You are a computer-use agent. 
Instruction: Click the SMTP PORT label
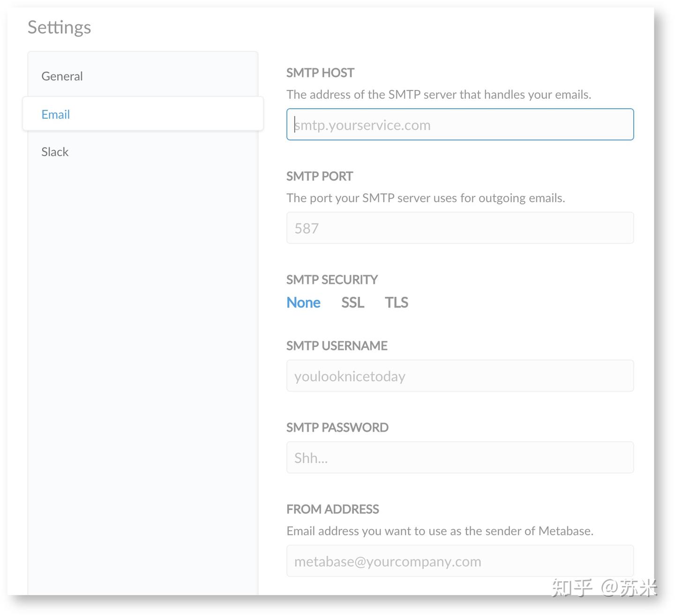(320, 177)
